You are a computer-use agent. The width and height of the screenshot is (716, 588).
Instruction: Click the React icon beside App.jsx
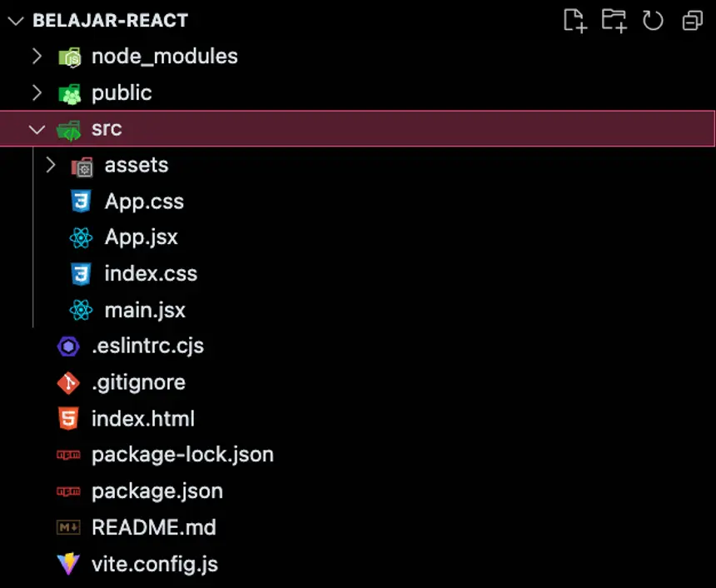81,237
